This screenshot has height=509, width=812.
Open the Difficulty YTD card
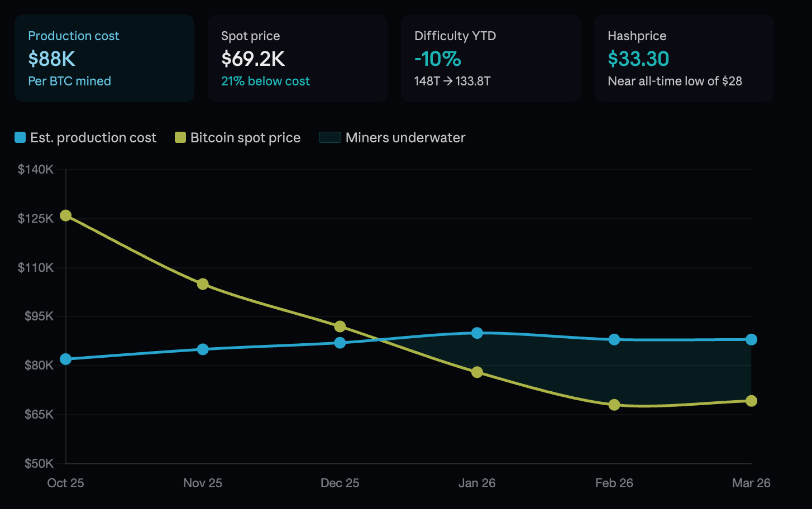(x=491, y=58)
